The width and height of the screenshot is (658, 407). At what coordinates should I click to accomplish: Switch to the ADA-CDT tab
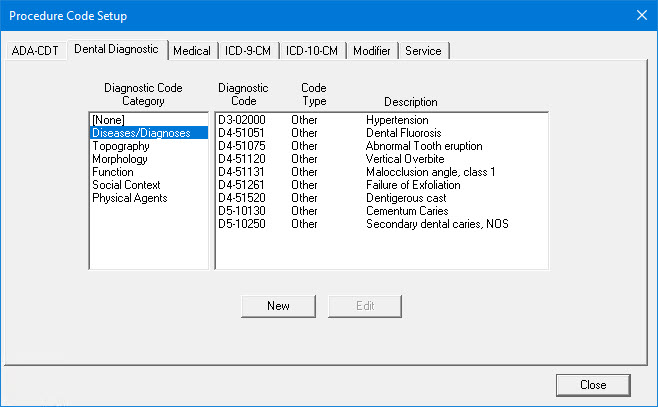coord(36,51)
